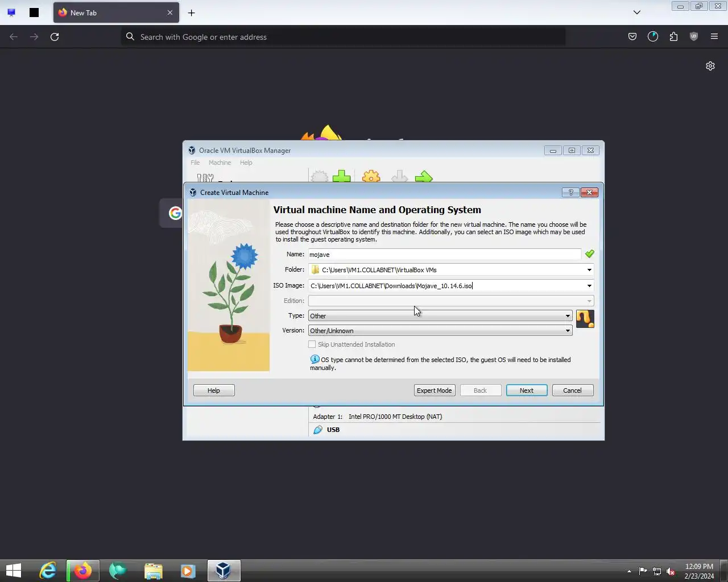The height and width of the screenshot is (582, 728).
Task: Click the Pocket save icon in Firefox toolbar
Action: [632, 36]
